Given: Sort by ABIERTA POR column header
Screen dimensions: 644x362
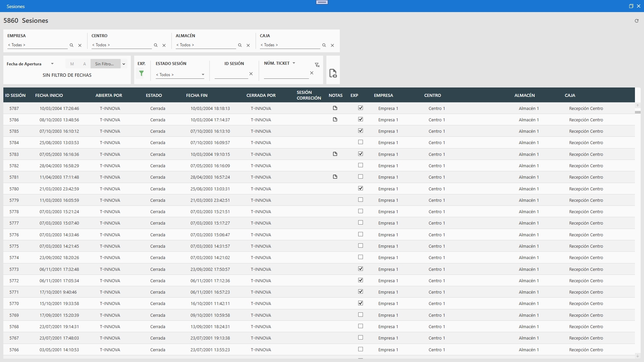Looking at the screenshot, I should pyautogui.click(x=109, y=96).
